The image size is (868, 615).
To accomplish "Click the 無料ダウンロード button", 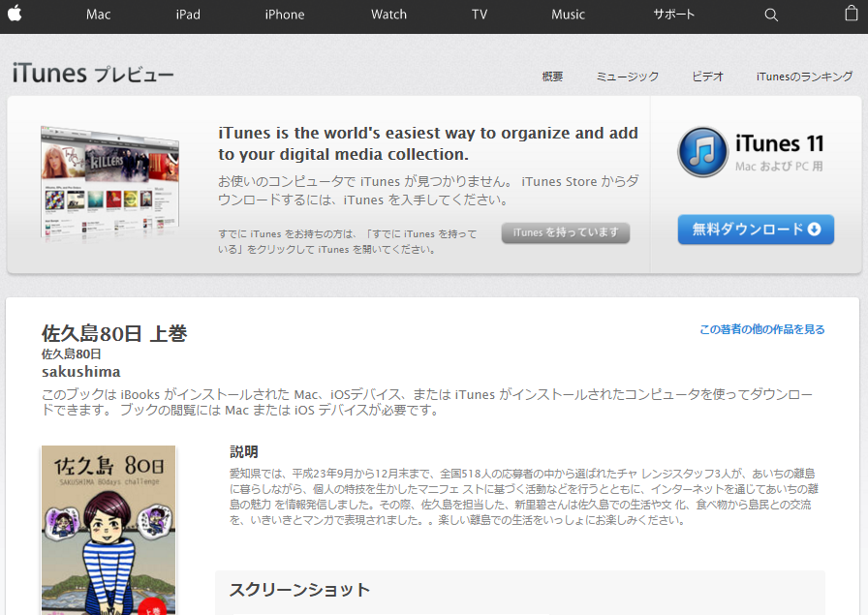I will point(756,230).
